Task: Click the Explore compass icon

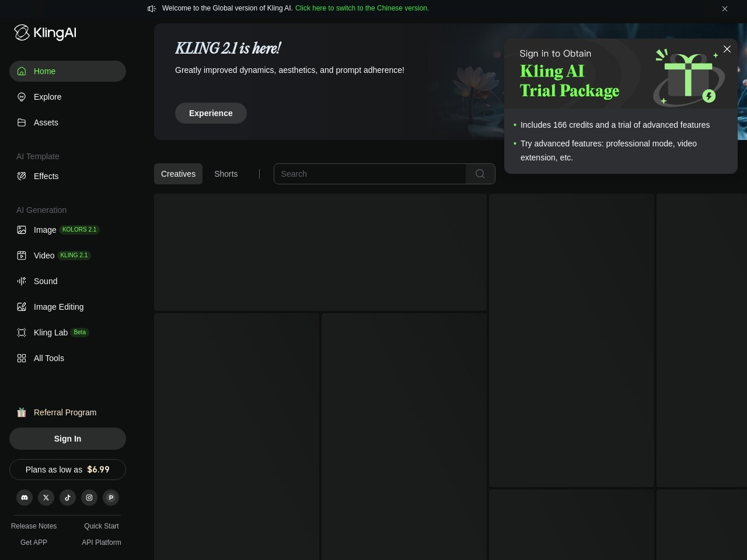Action: (x=22, y=97)
